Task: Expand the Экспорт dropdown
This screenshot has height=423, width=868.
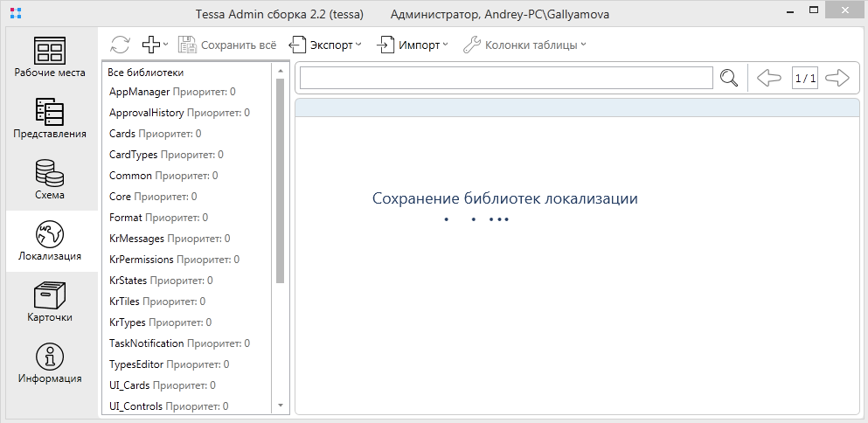Action: click(x=326, y=45)
